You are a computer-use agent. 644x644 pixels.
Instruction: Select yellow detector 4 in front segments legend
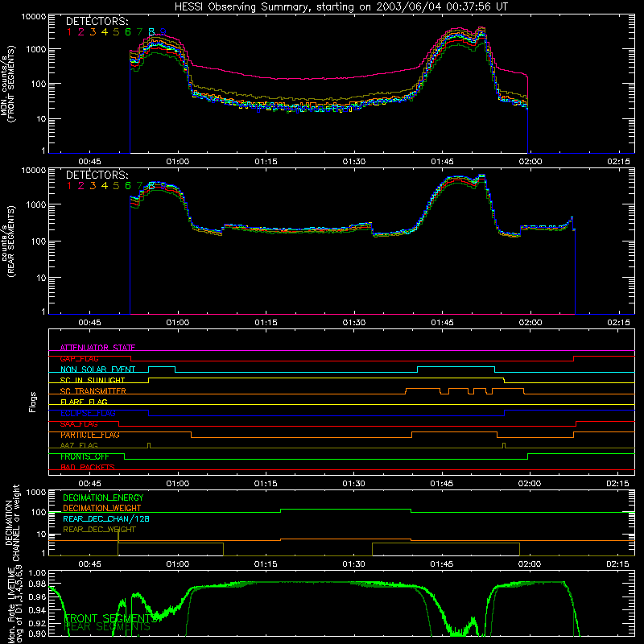coord(105,32)
